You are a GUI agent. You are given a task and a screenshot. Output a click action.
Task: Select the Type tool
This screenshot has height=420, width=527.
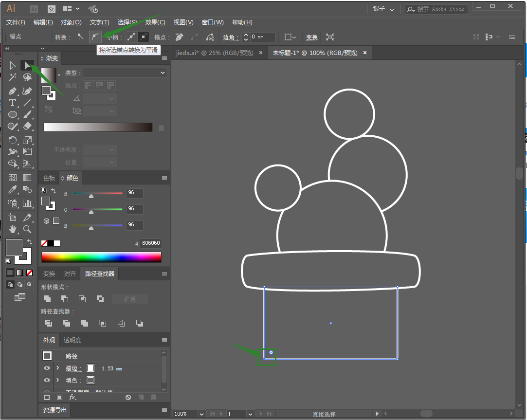(x=13, y=103)
